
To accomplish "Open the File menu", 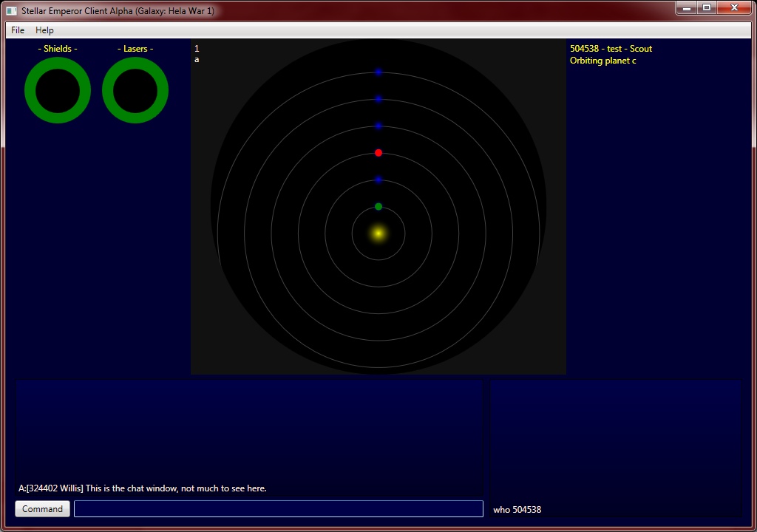I will 18,30.
